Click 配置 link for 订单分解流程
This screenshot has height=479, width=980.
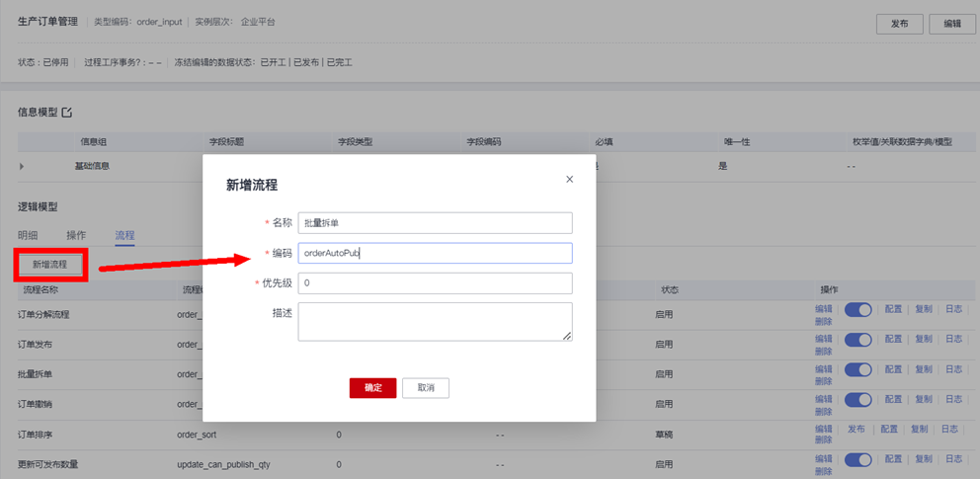coord(894,308)
